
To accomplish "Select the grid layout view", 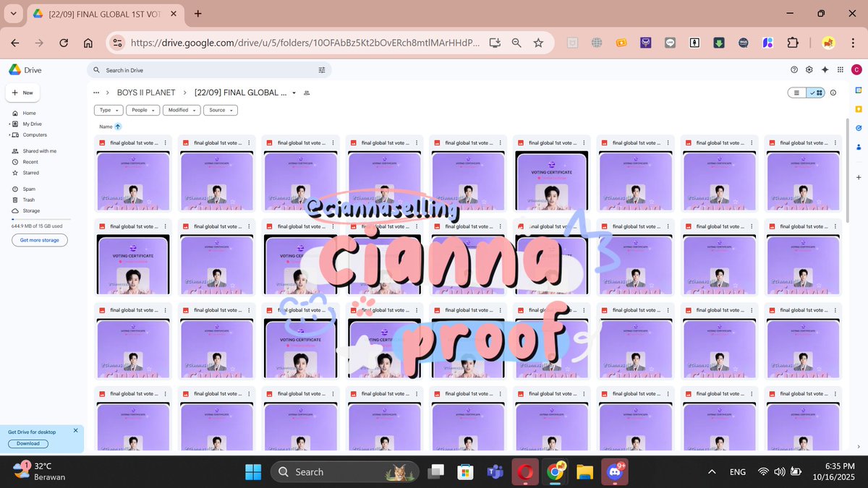I will pos(816,93).
